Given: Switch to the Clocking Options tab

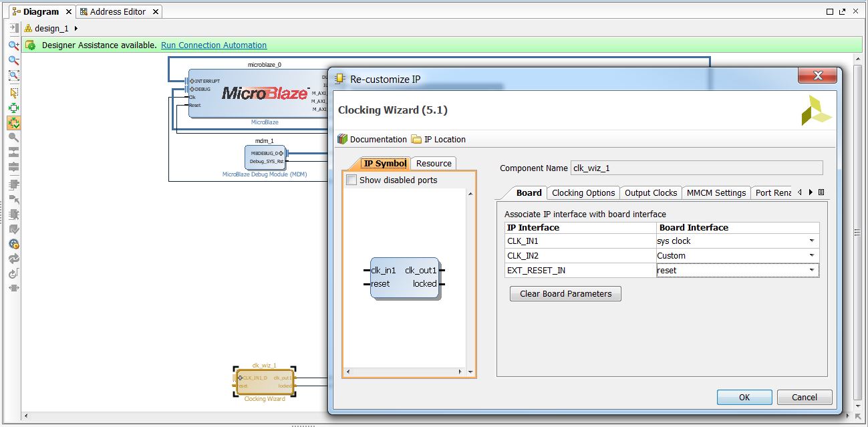Looking at the screenshot, I should click(583, 192).
